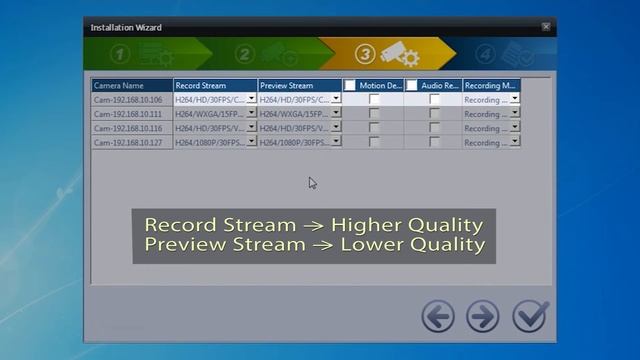Screen dimensions: 640x360
Task: Open Recording Mode dropdown for Cam-192.168.10.116
Action: (515, 127)
